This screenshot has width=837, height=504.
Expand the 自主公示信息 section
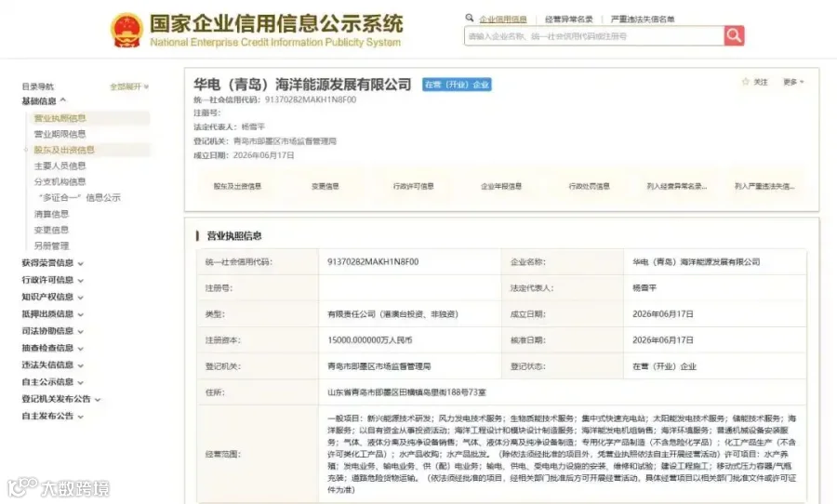[x=52, y=382]
